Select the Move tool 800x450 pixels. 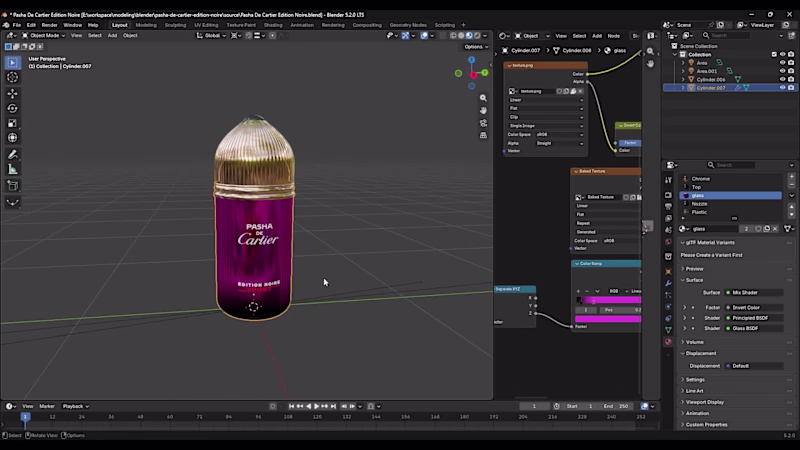tap(12, 94)
